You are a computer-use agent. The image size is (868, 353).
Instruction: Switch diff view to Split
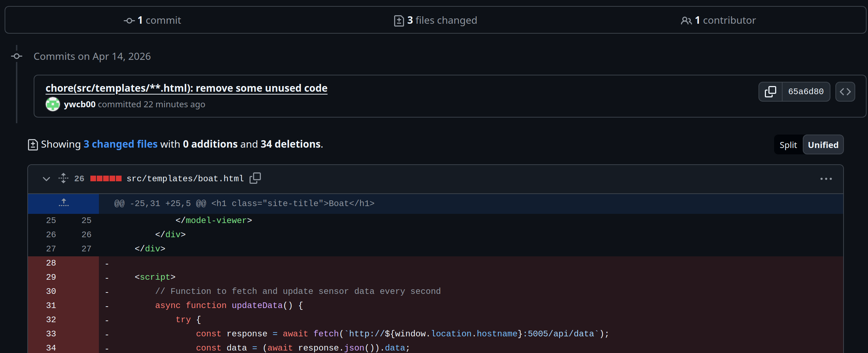click(x=788, y=145)
